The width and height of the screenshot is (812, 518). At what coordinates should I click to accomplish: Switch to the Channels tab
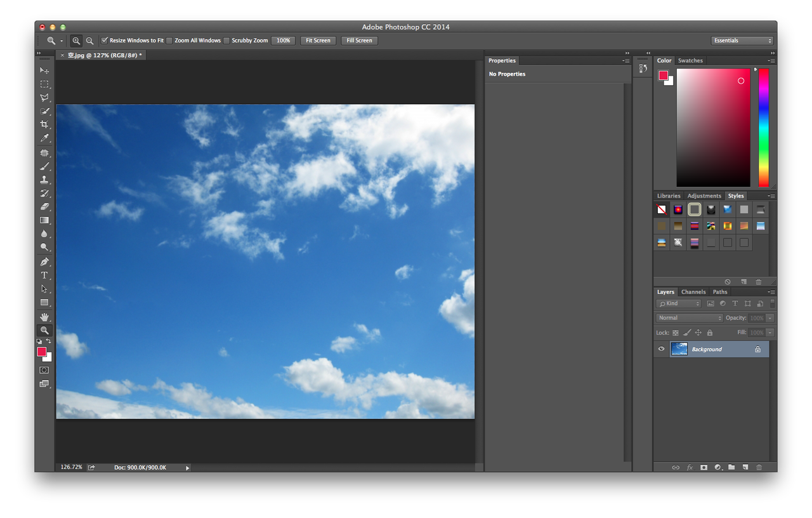pos(693,292)
